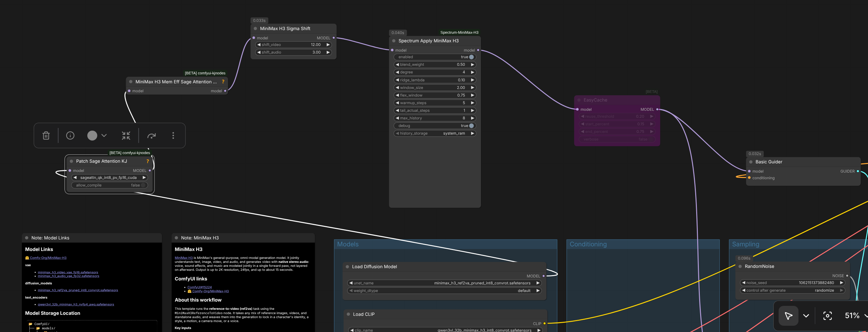The width and height of the screenshot is (868, 332).
Task: Increase warmup_steps with right arrow
Action: [x=472, y=103]
